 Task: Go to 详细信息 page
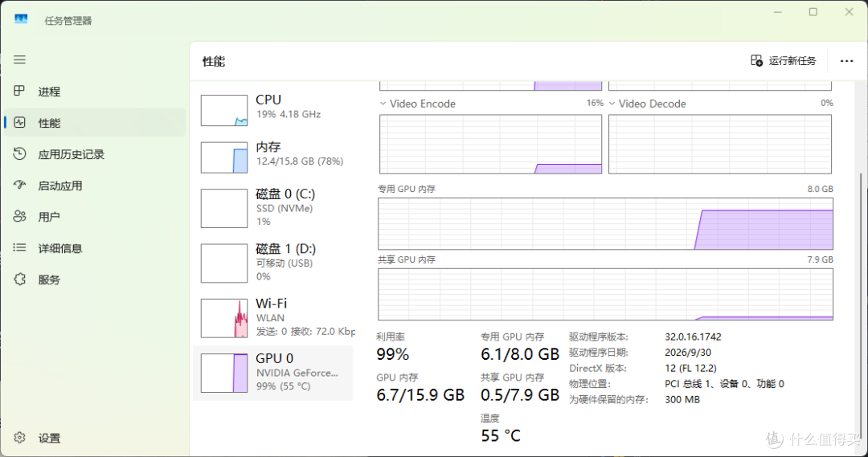[x=95, y=248]
